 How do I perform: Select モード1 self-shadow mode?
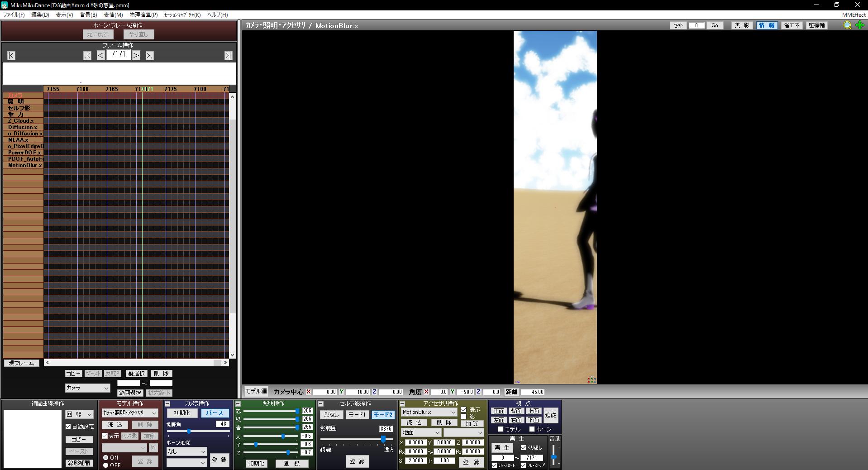coord(357,415)
